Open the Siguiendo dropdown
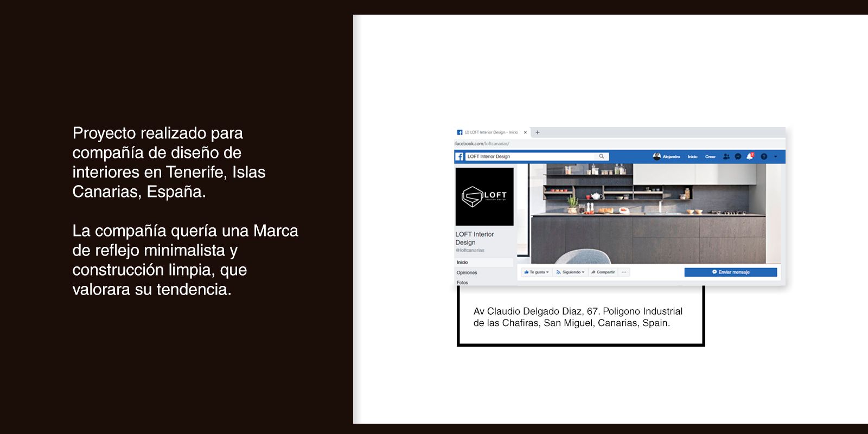The width and height of the screenshot is (868, 434). (x=570, y=272)
